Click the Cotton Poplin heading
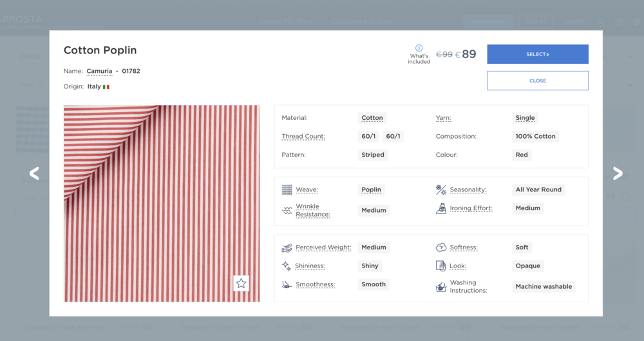Image resolution: width=644 pixels, height=341 pixels. click(x=100, y=50)
